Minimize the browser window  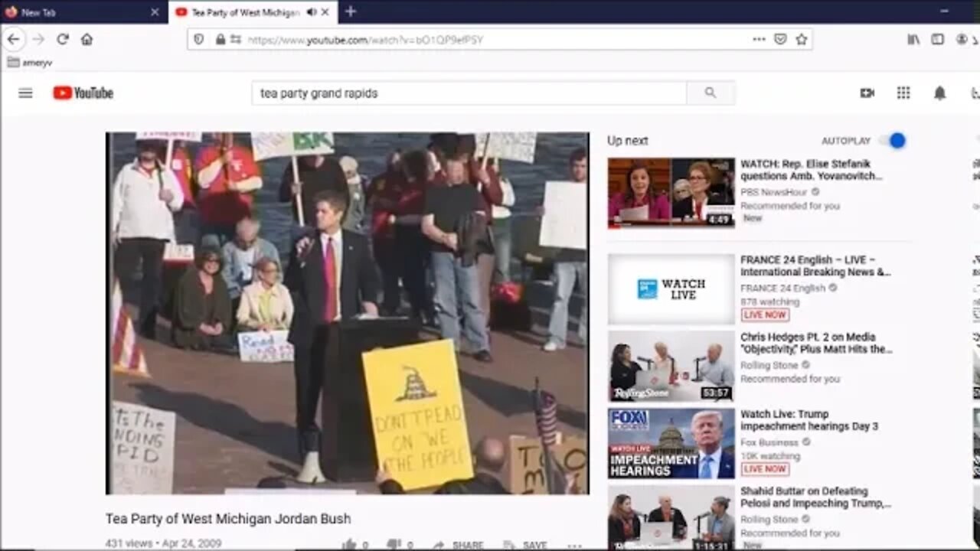944,11
